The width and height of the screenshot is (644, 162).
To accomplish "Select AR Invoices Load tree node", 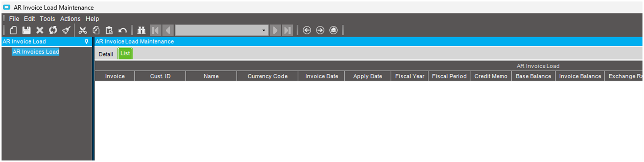I will tap(36, 52).
